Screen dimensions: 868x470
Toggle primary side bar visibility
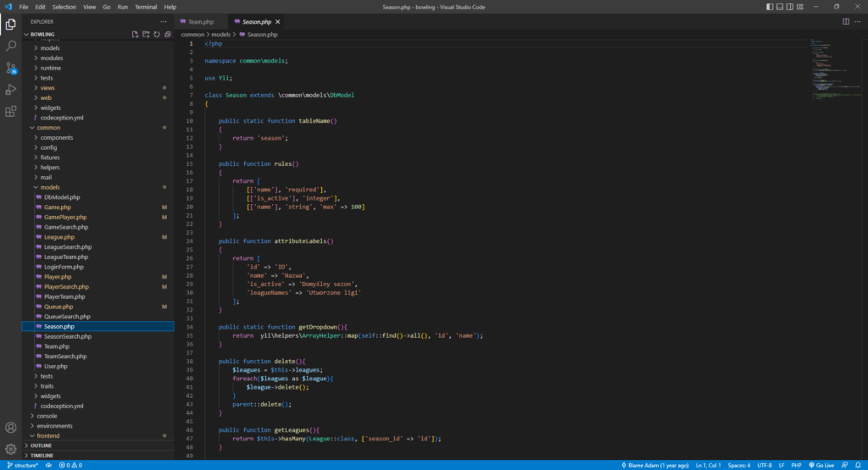pos(770,7)
